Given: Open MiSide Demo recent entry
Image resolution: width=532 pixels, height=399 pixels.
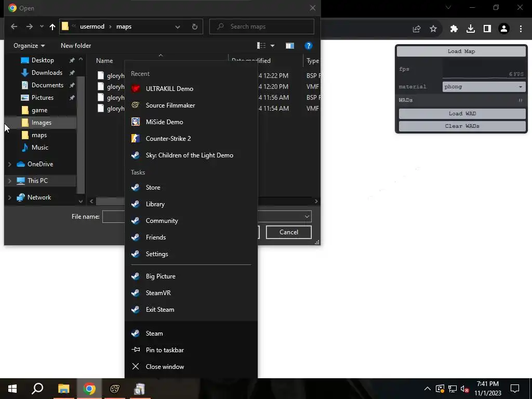Looking at the screenshot, I should pyautogui.click(x=191, y=122).
